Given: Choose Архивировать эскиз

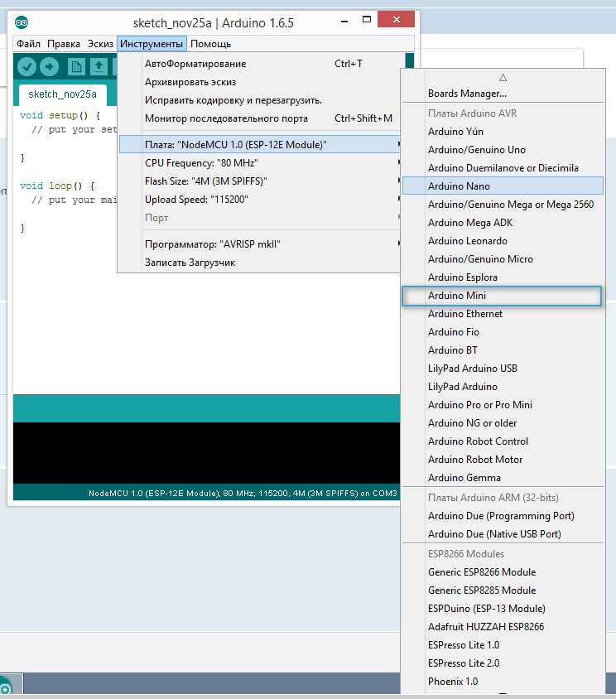Looking at the screenshot, I should coord(259,82).
